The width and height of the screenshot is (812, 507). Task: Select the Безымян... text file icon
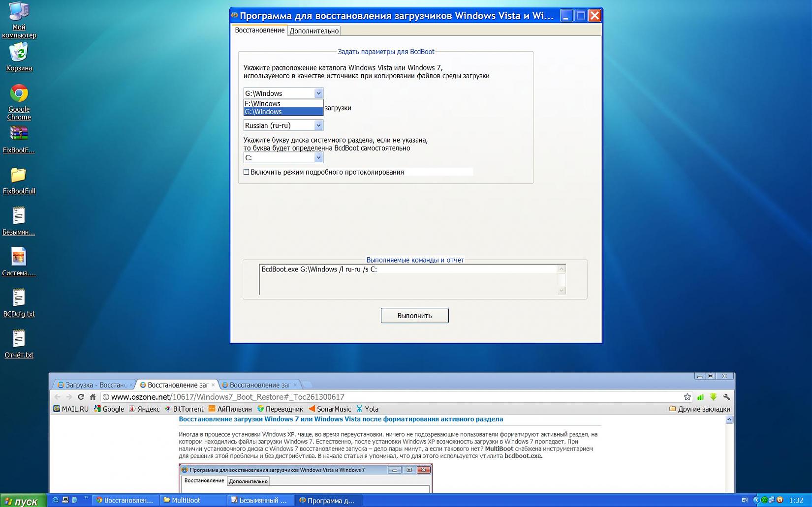(19, 221)
